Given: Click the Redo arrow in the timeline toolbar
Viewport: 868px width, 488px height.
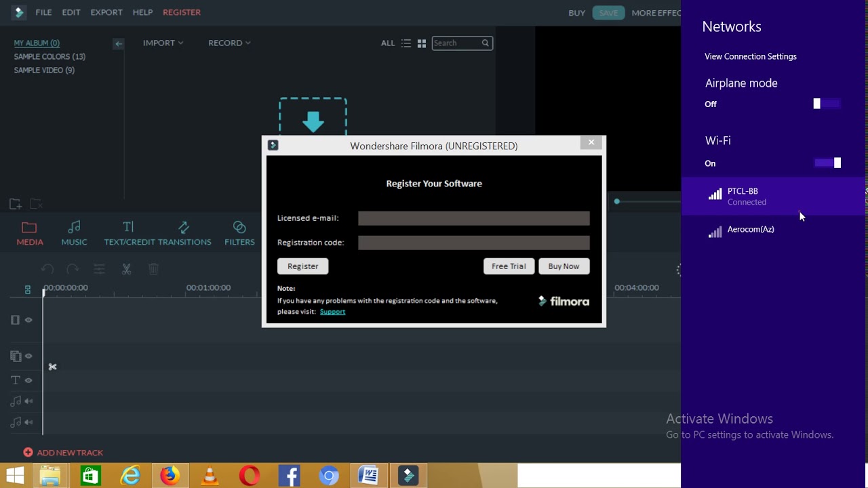Looking at the screenshot, I should [73, 269].
